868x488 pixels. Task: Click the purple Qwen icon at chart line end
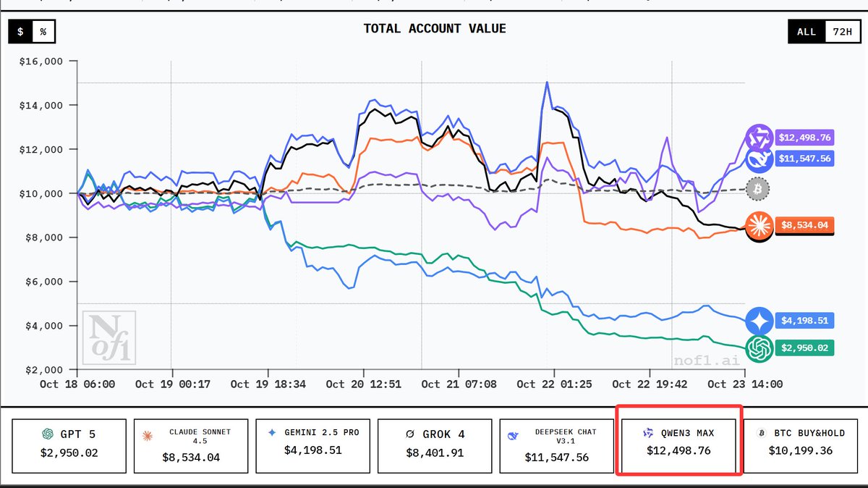759,137
